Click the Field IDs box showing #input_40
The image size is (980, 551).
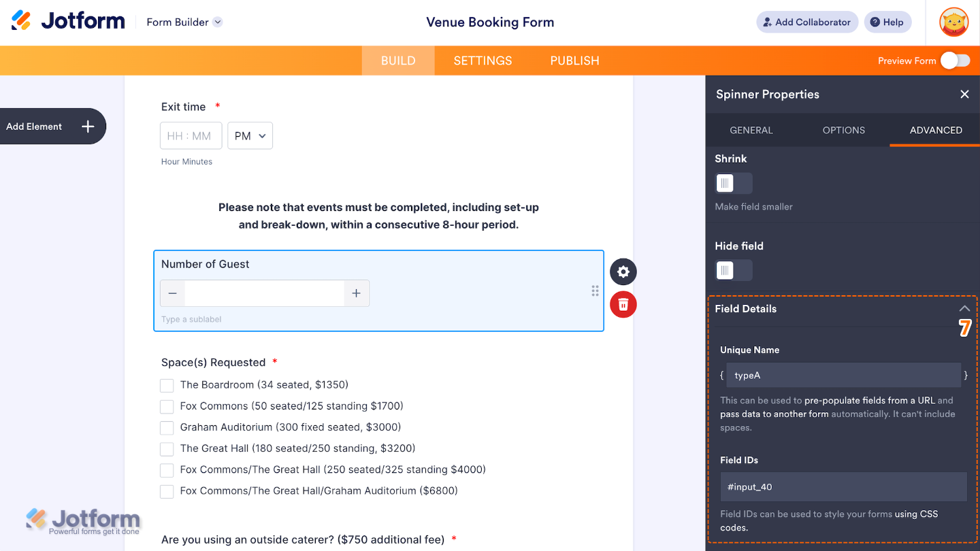pyautogui.click(x=844, y=487)
